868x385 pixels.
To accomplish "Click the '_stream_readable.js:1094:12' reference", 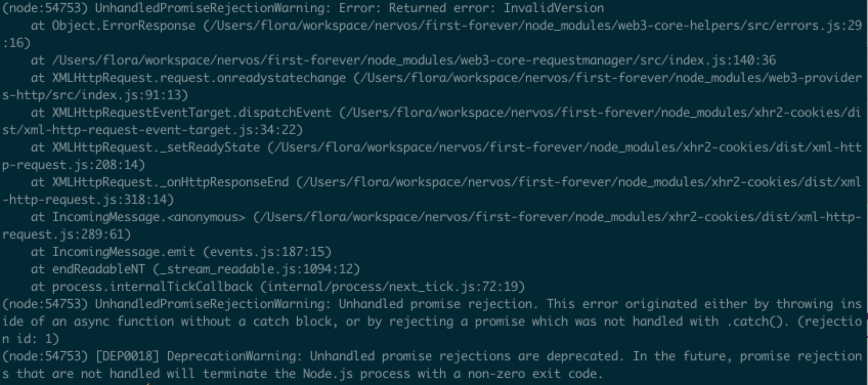I will [257, 269].
